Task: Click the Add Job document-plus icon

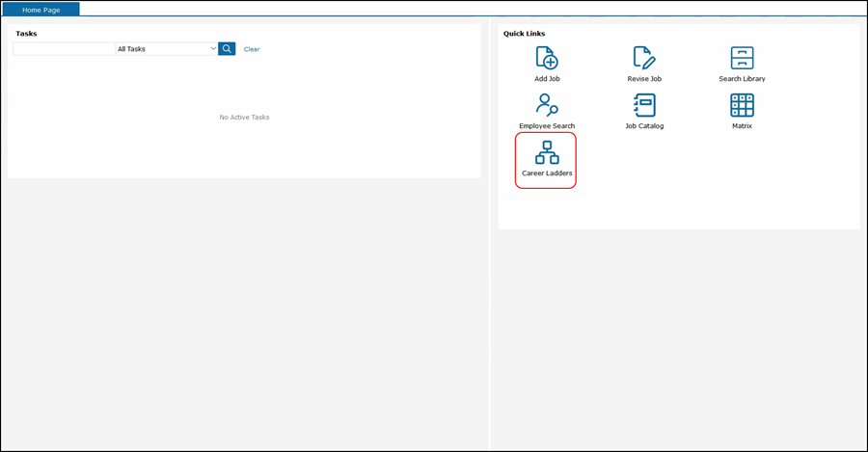Action: pyautogui.click(x=547, y=58)
